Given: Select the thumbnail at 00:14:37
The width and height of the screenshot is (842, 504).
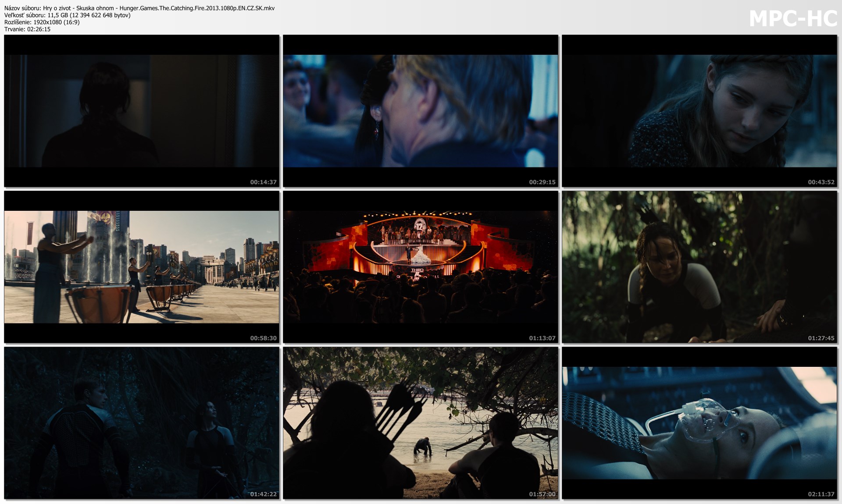Looking at the screenshot, I should [x=142, y=111].
